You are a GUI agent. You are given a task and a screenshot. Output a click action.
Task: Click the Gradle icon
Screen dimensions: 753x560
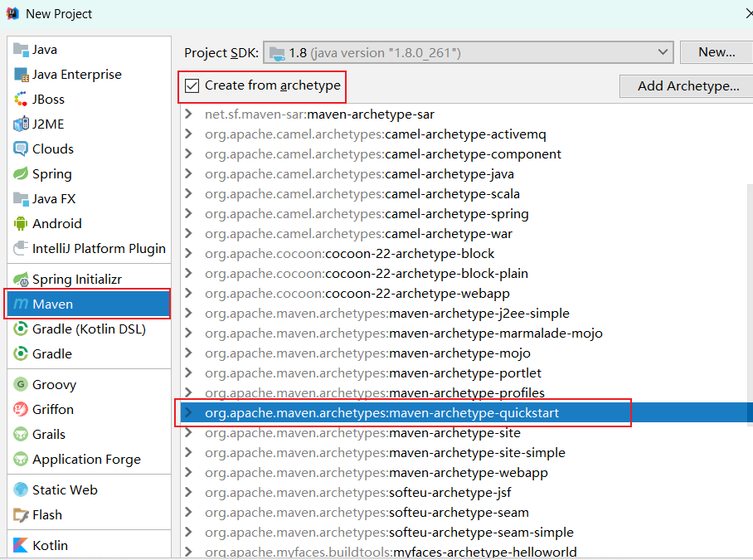point(21,354)
